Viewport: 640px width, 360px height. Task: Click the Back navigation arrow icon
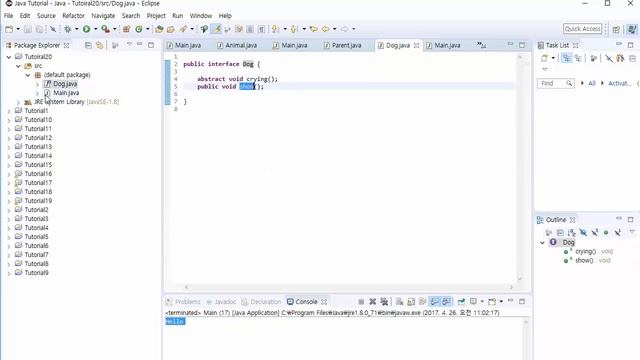click(325, 29)
